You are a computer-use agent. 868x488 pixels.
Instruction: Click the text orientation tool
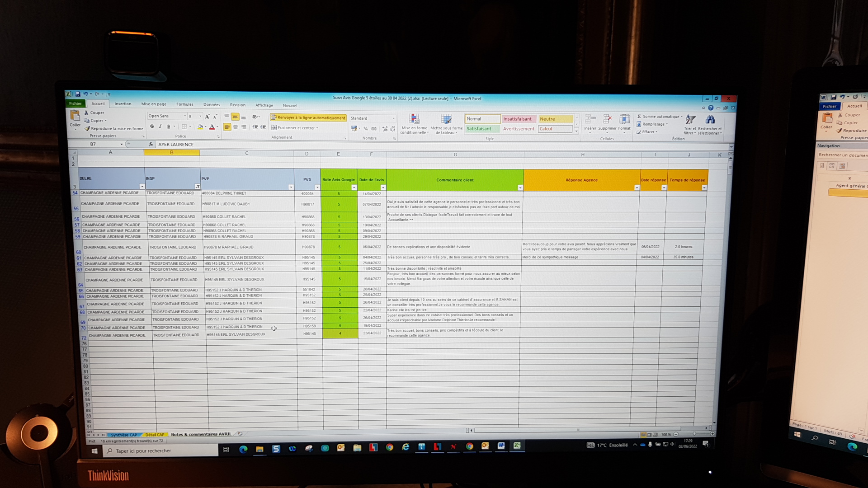255,117
